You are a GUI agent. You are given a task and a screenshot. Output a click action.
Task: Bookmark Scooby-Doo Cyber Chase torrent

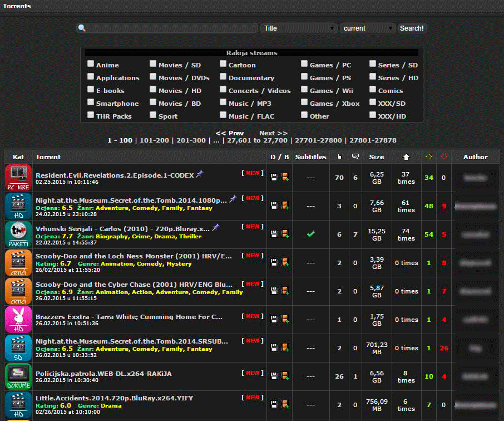pos(285,291)
